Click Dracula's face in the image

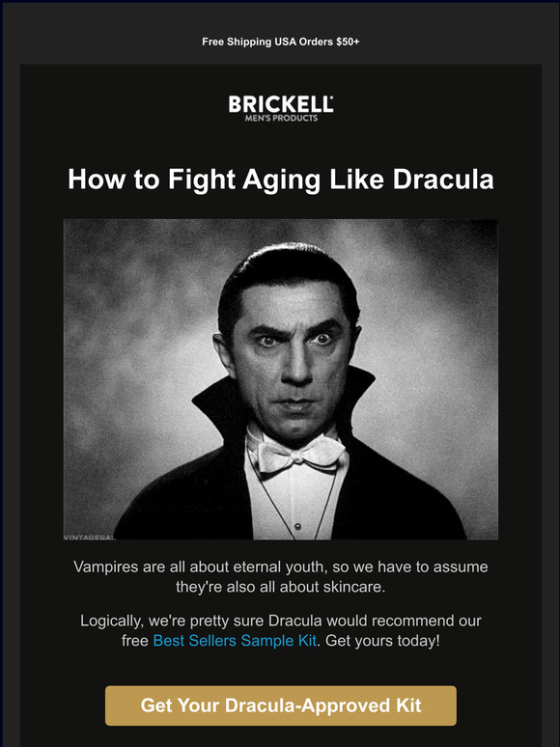[294, 362]
